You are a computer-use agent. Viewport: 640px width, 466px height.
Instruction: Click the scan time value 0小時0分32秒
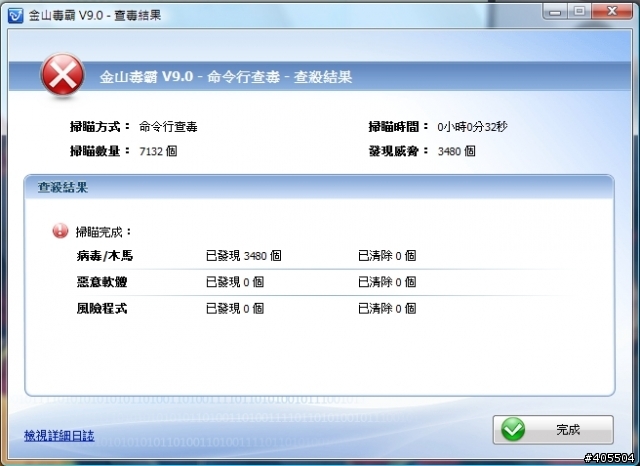(472, 127)
